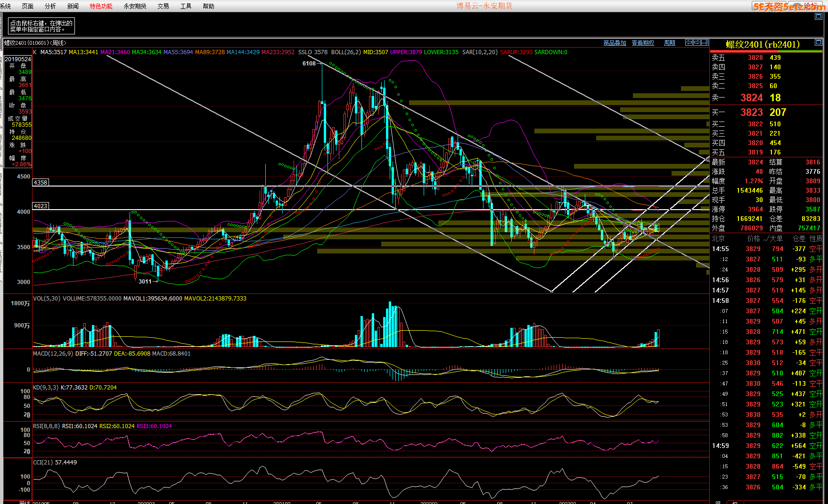The width and height of the screenshot is (828, 504).
Task: Click the 卖一 ask price 3824
Action: click(751, 98)
